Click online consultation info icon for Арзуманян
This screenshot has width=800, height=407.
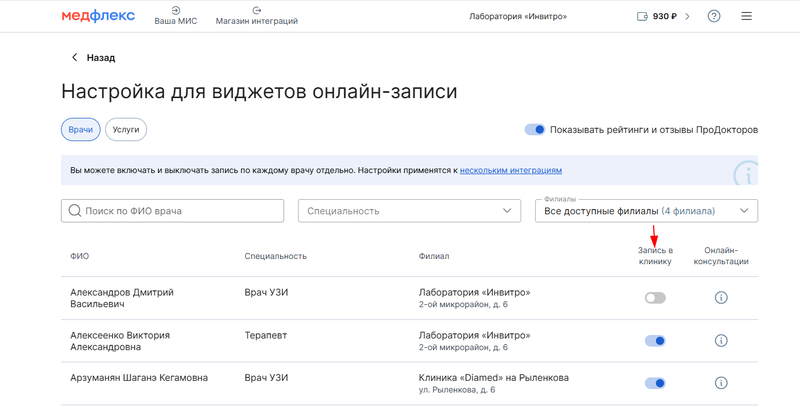pos(721,383)
